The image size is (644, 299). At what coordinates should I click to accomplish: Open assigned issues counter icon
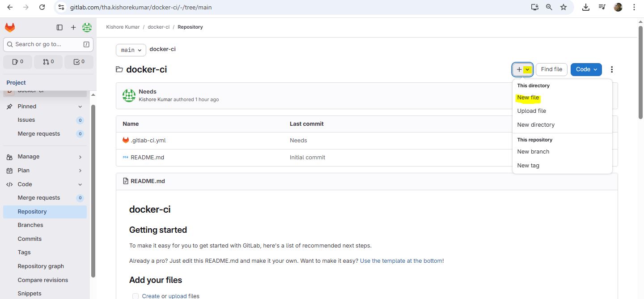pyautogui.click(x=17, y=62)
